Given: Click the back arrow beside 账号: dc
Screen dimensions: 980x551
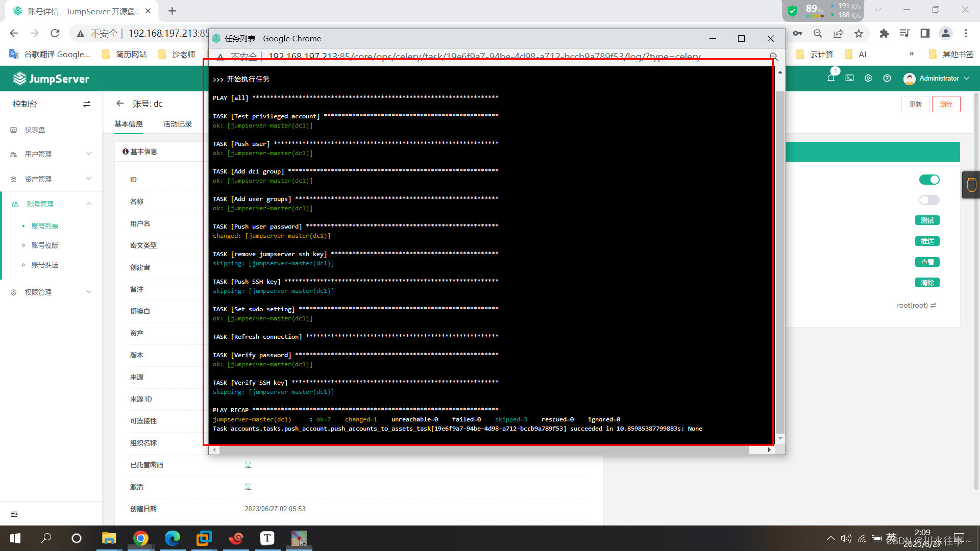Looking at the screenshot, I should (x=120, y=104).
